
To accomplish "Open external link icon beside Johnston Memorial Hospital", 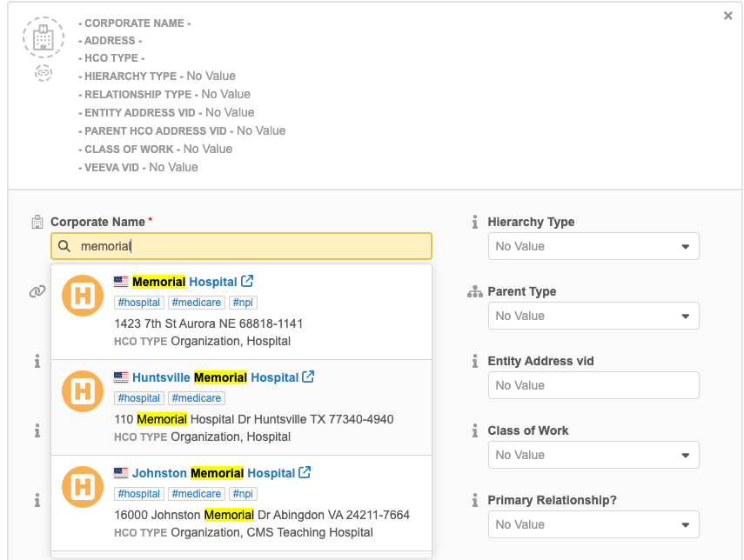I will click(305, 473).
